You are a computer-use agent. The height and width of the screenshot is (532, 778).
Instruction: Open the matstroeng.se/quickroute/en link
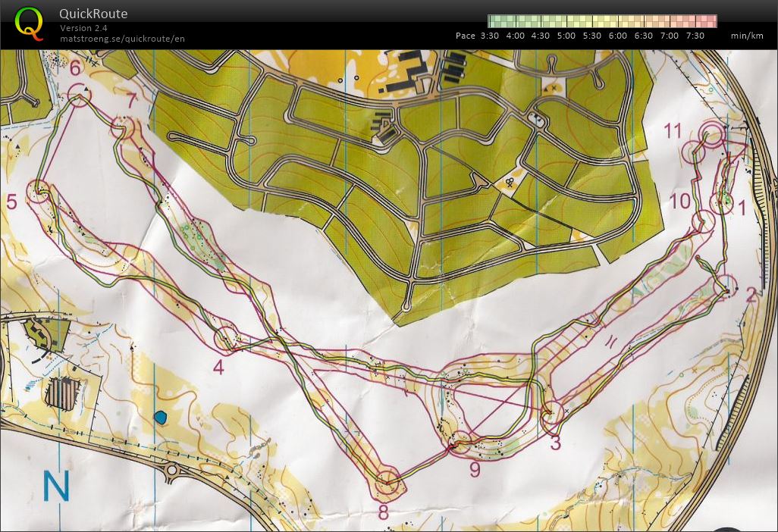tap(122, 39)
